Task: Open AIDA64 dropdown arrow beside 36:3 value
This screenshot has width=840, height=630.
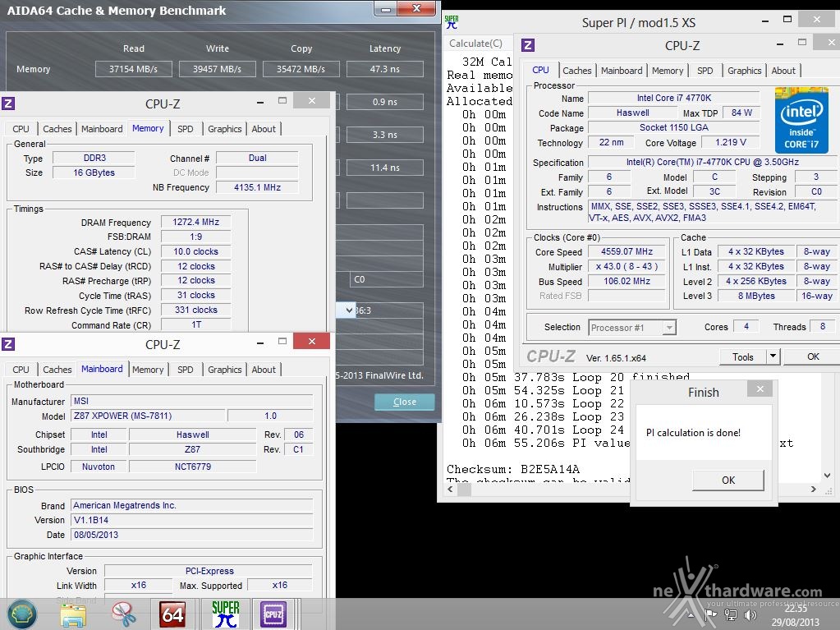Action: pyautogui.click(x=349, y=310)
